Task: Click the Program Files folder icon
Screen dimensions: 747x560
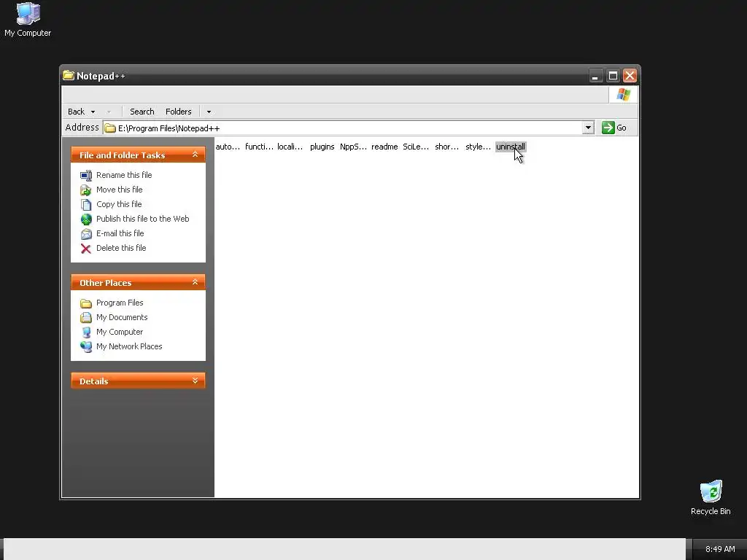Action: coord(86,303)
